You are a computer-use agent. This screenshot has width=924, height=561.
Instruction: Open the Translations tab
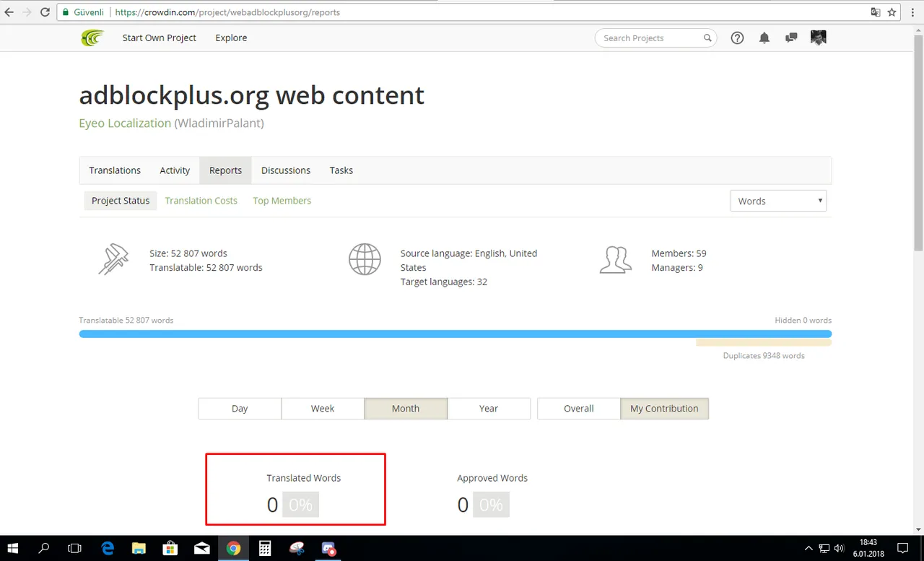(115, 170)
